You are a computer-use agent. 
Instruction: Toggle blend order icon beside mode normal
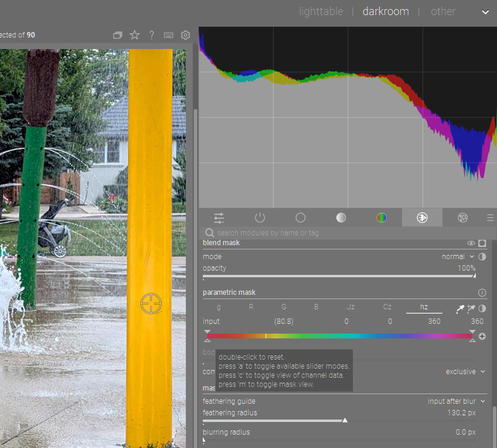pos(482,257)
